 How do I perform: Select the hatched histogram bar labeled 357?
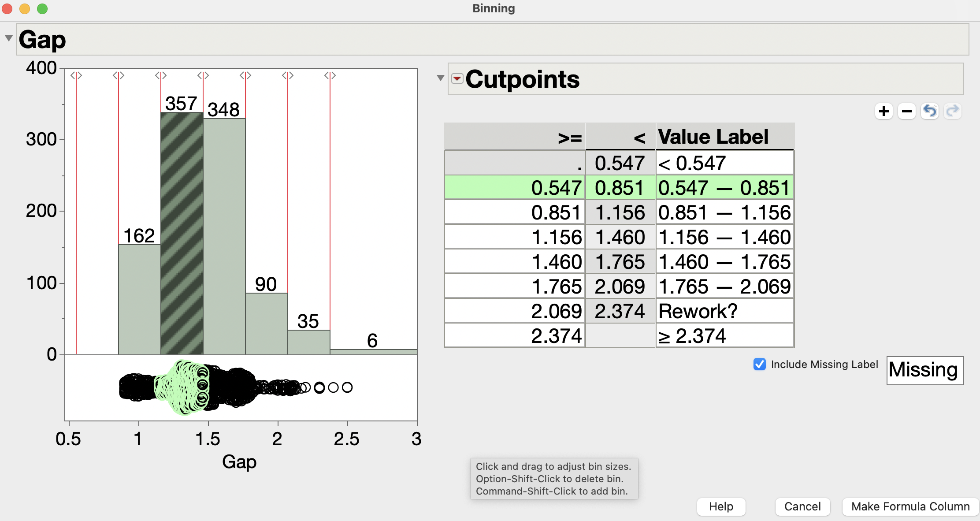click(182, 234)
